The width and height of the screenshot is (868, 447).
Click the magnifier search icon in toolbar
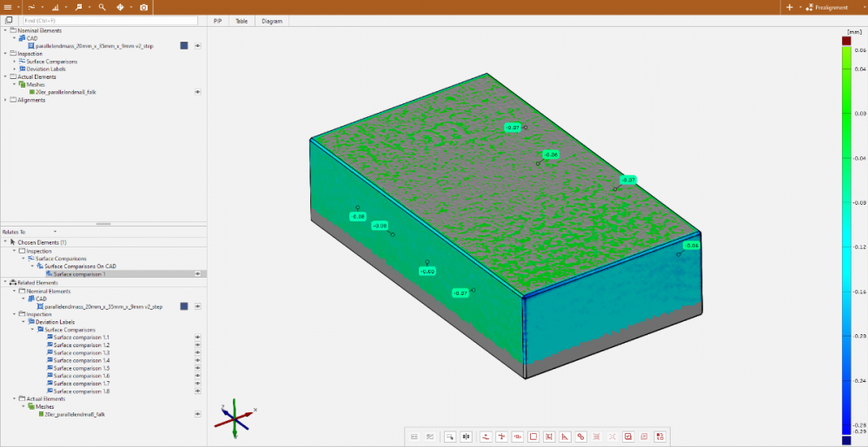click(102, 7)
